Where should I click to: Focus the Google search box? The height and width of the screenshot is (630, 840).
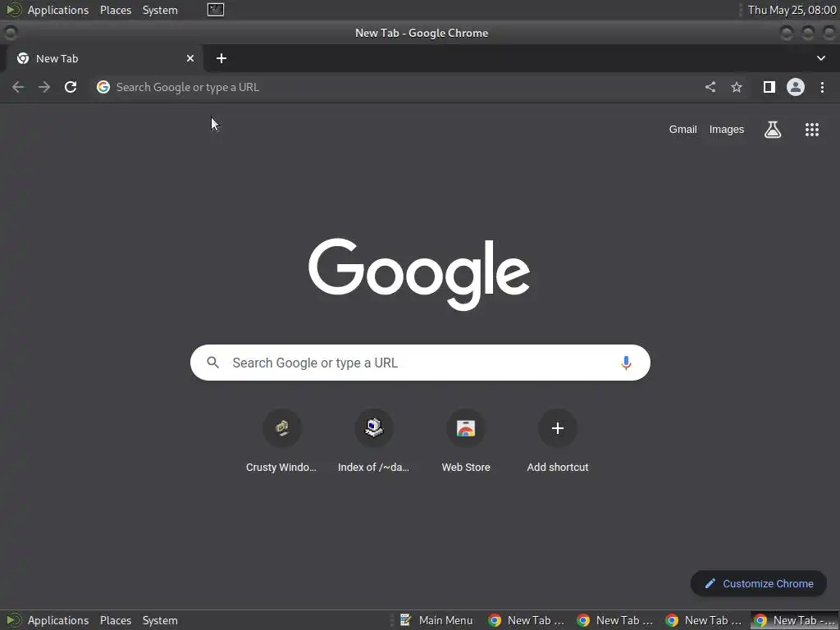420,363
